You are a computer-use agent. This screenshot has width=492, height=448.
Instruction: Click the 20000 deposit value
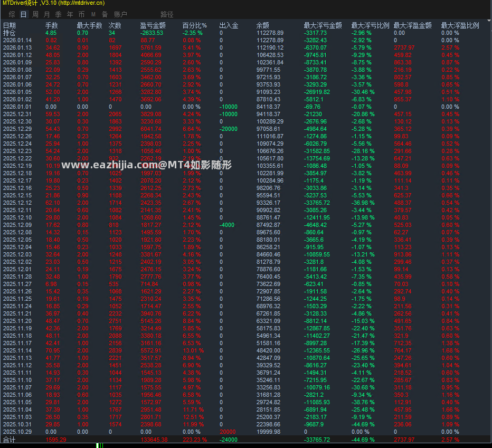tap(228, 432)
